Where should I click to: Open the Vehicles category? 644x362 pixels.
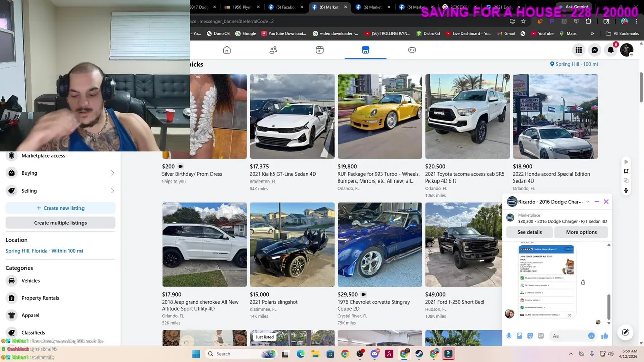(x=60, y=281)
